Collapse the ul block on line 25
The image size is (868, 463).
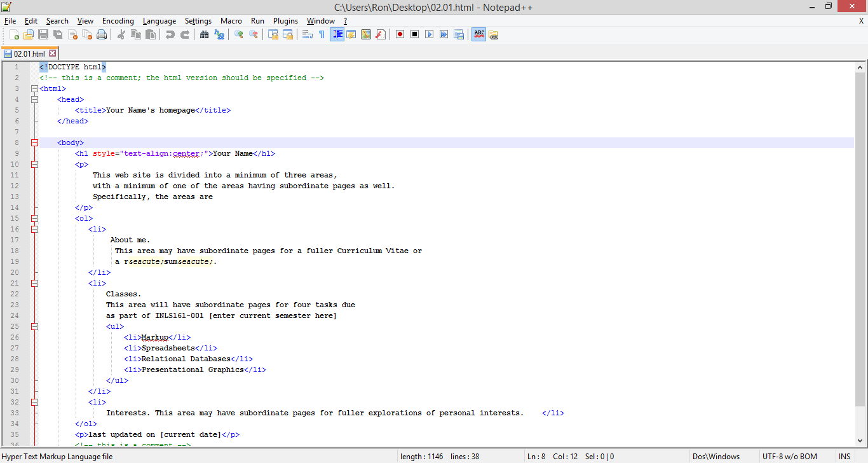[x=34, y=327]
